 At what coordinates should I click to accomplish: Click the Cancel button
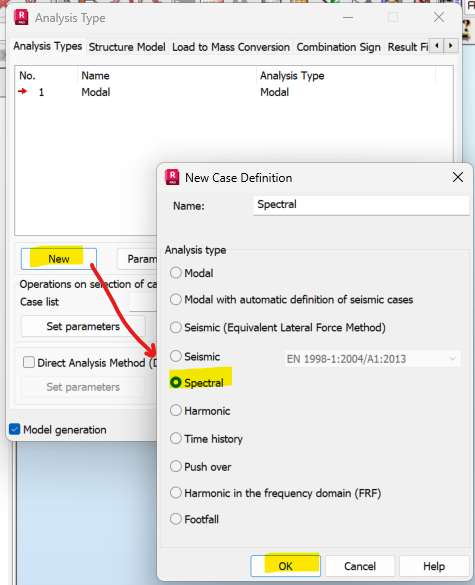360,566
